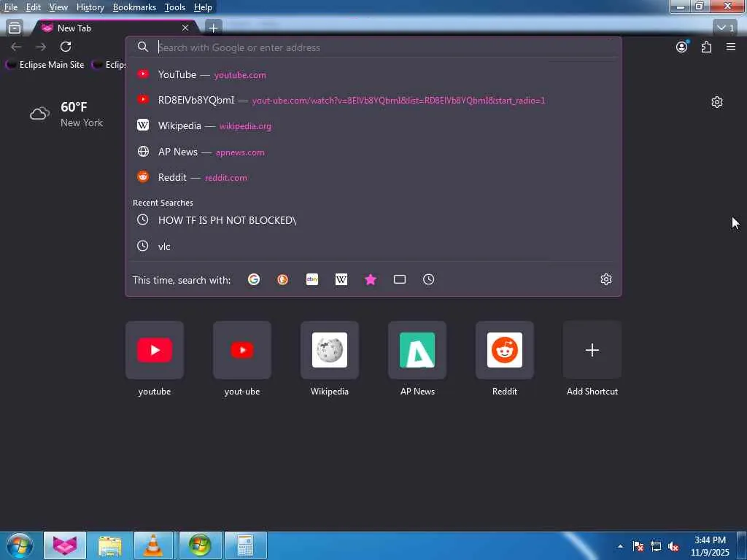Expand the list all tabs dropdown
The height and width of the screenshot is (560, 747).
point(726,28)
